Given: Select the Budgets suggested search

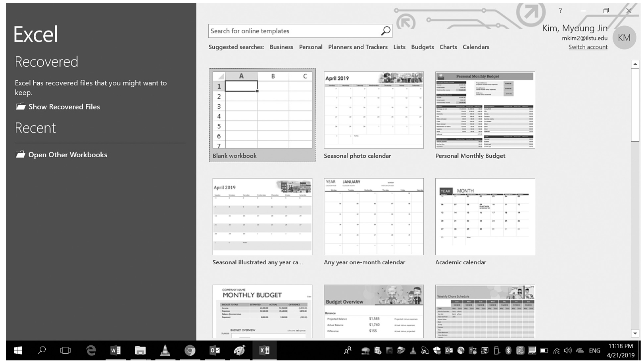Looking at the screenshot, I should 422,47.
